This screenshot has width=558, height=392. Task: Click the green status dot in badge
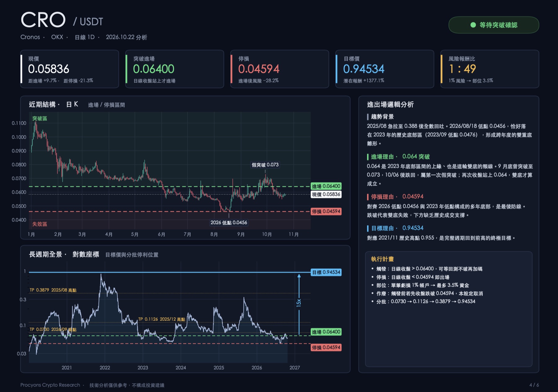tap(473, 25)
